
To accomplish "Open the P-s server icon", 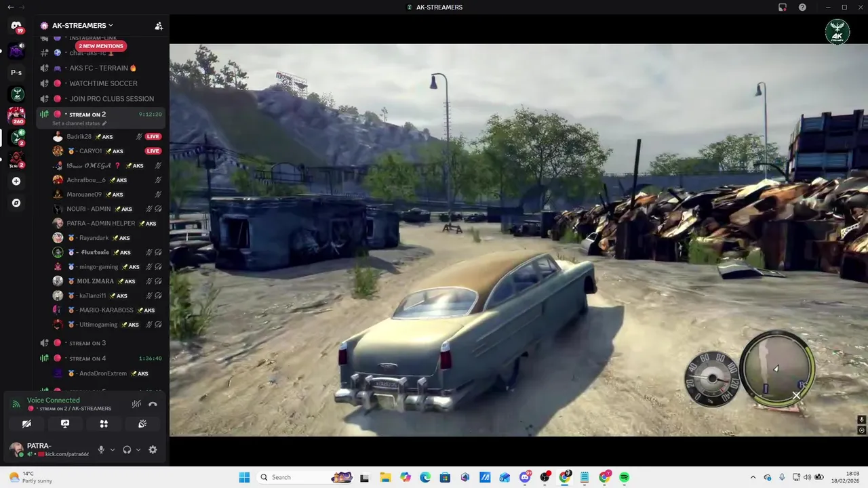I will coord(16,73).
